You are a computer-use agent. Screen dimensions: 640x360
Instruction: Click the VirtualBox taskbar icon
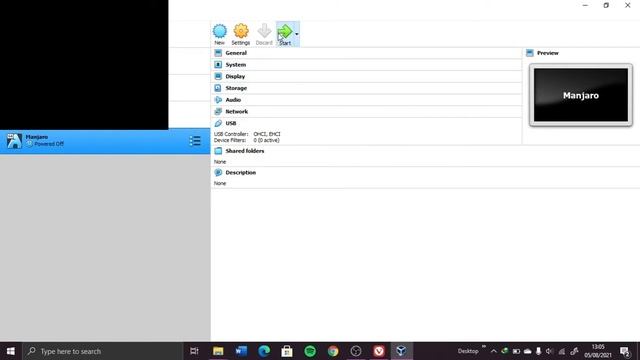pyautogui.click(x=401, y=351)
